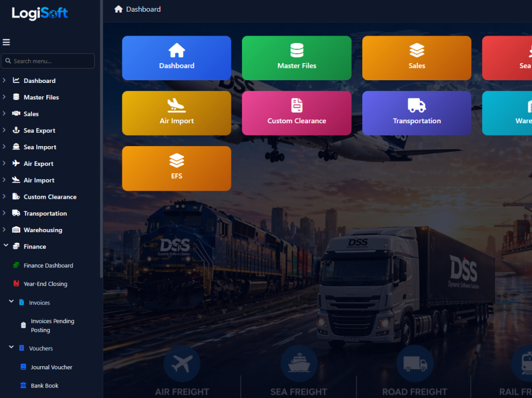This screenshot has height=398, width=532.
Task: Click the Dashboard chart icon in sidebar
Action: [16, 80]
